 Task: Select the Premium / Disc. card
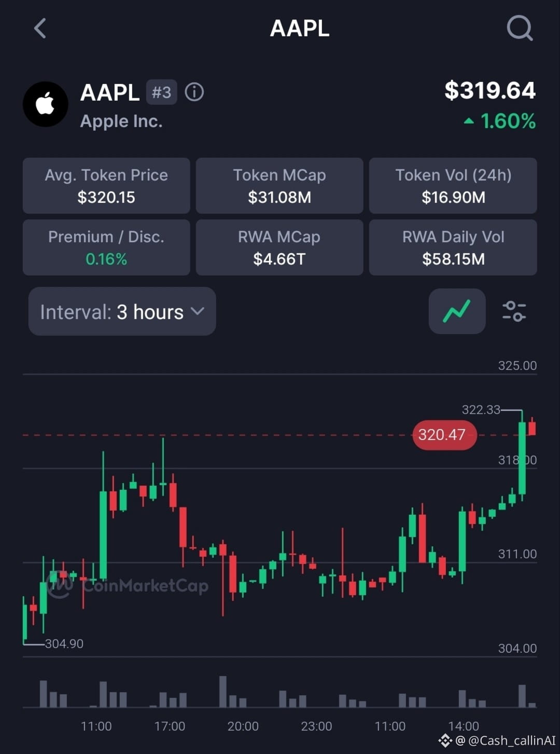click(106, 248)
